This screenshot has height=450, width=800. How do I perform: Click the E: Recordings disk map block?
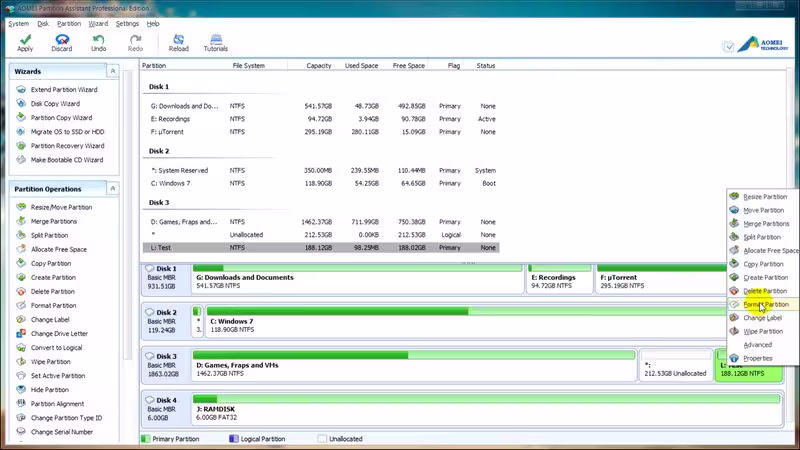tap(560, 279)
